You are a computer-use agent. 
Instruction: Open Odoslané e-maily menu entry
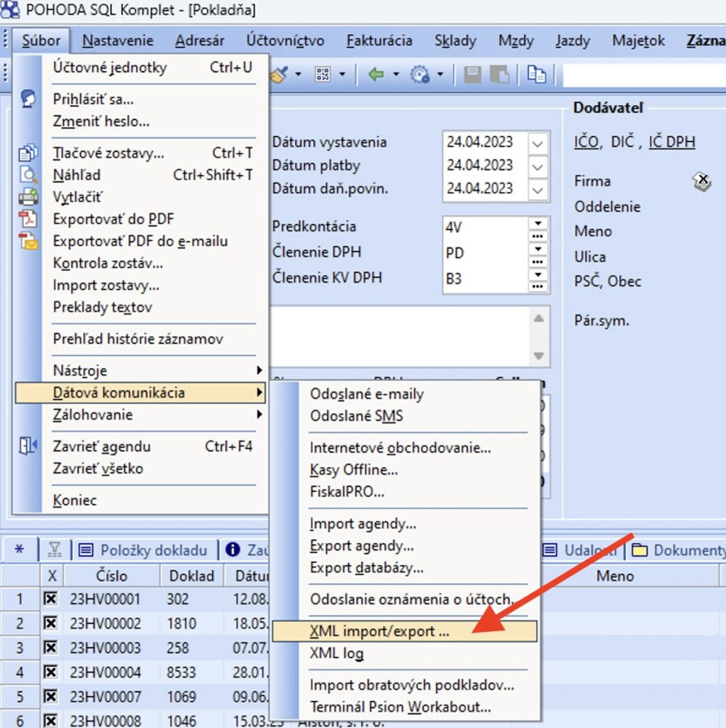pyautogui.click(x=404, y=394)
